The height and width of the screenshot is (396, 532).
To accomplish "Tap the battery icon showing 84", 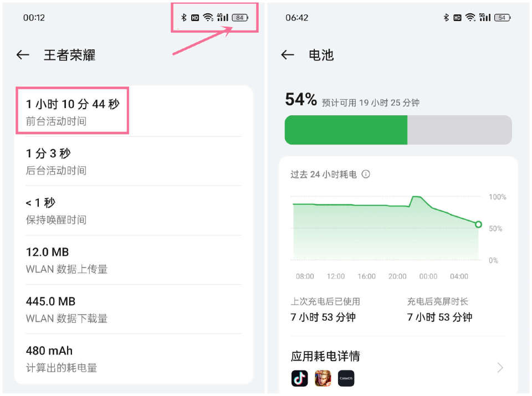I will pos(240,18).
